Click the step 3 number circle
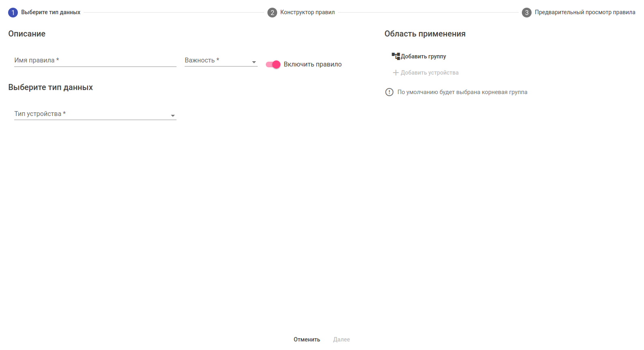 click(x=526, y=13)
